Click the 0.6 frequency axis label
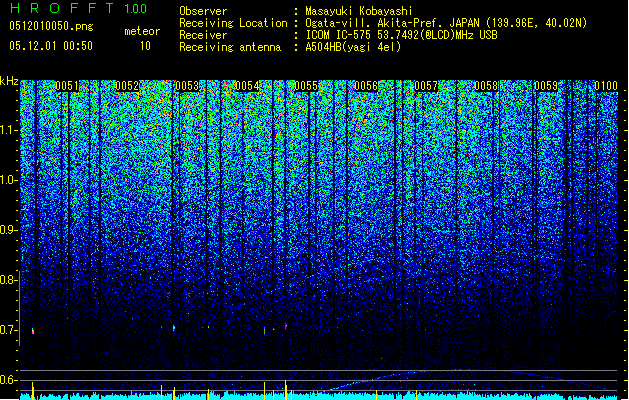 pos(8,380)
